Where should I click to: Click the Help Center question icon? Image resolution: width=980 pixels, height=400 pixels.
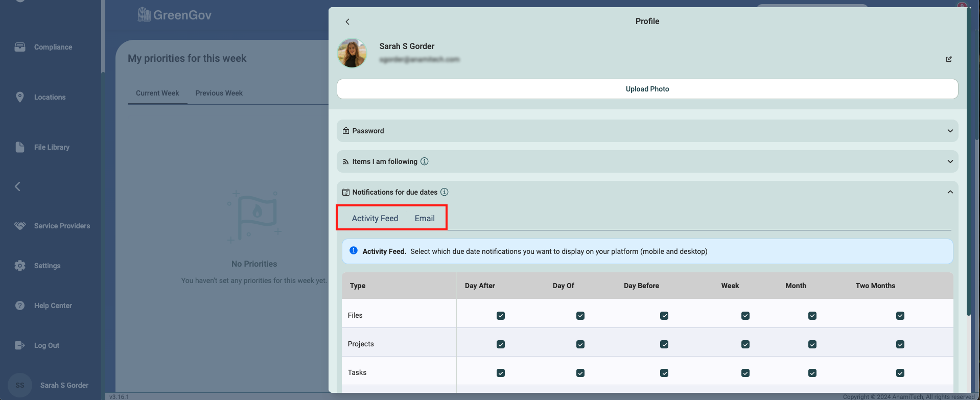(x=20, y=305)
